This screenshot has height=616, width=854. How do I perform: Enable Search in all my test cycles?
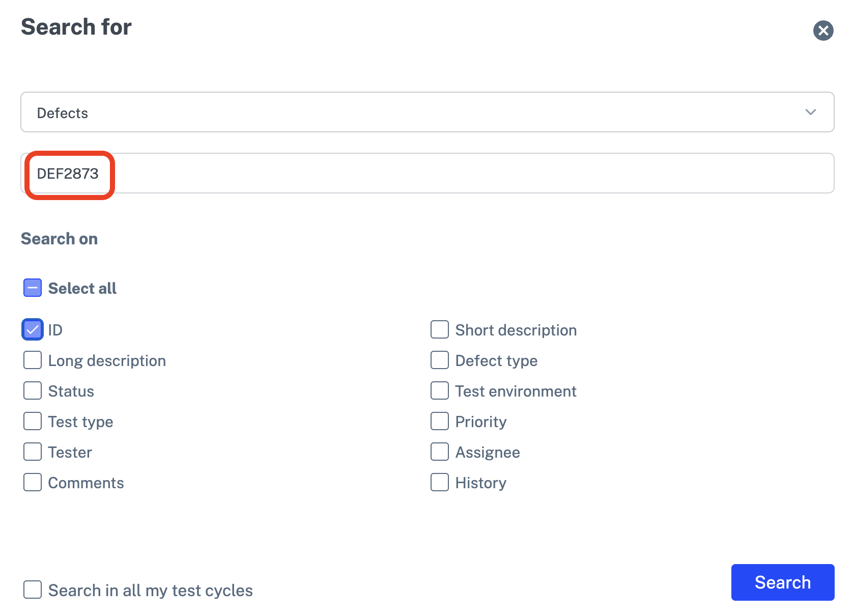click(33, 590)
